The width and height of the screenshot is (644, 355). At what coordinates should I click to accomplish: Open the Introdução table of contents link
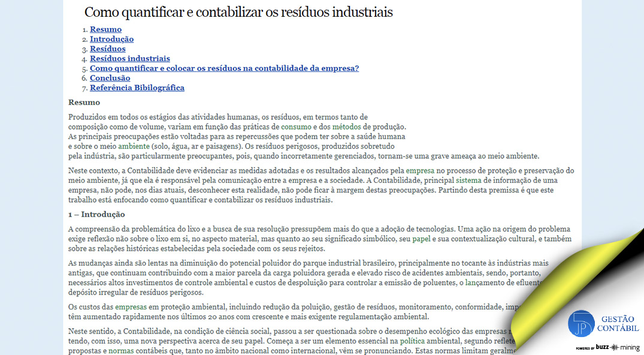click(111, 39)
